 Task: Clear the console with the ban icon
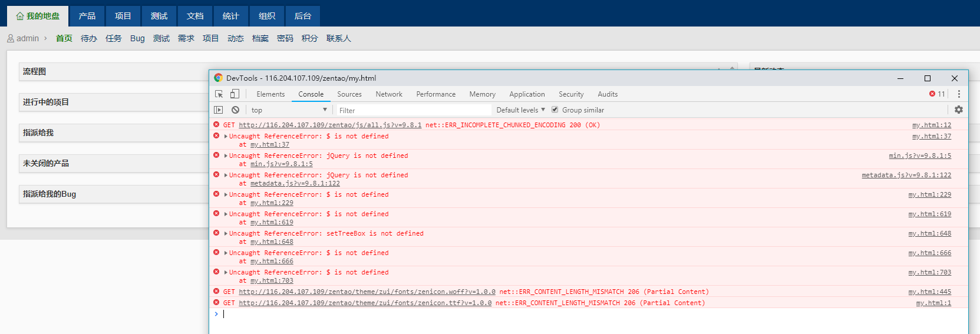(235, 110)
